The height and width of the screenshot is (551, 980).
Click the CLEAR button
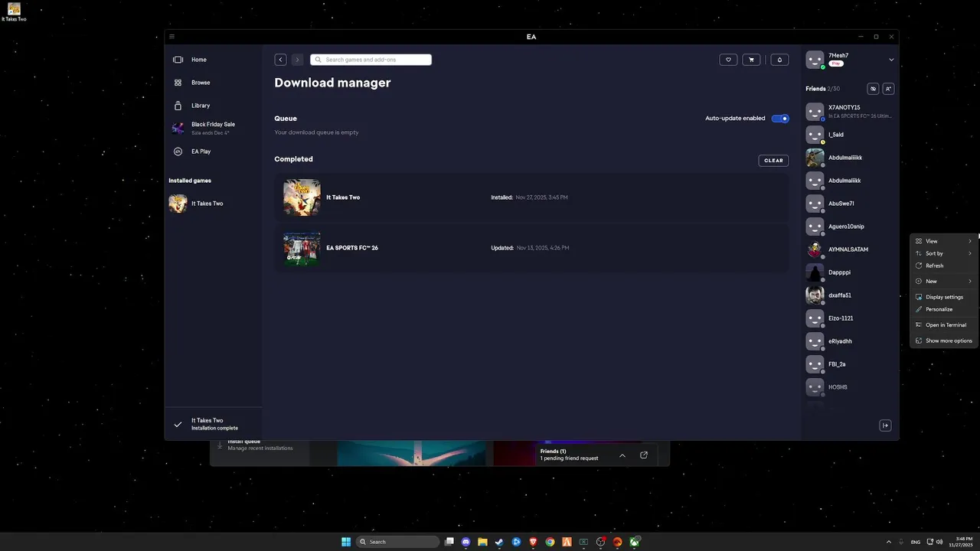click(773, 161)
